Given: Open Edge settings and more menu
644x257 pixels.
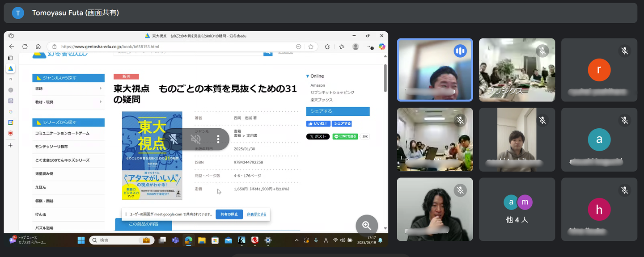Looking at the screenshot, I should [x=370, y=46].
